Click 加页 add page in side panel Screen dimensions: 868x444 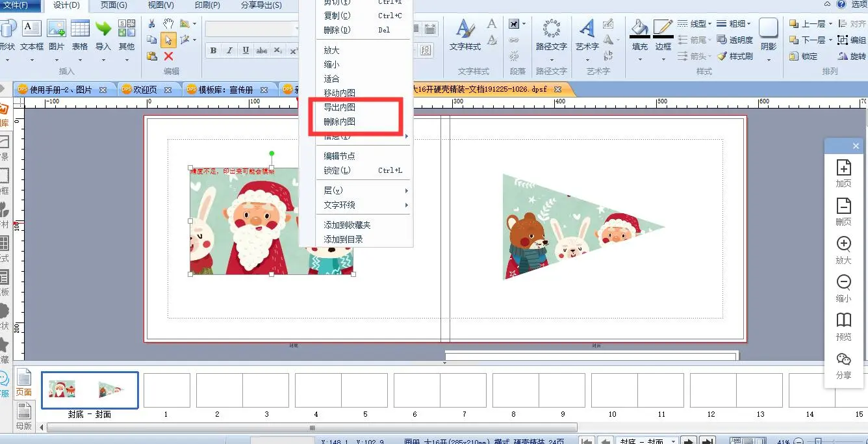843,174
